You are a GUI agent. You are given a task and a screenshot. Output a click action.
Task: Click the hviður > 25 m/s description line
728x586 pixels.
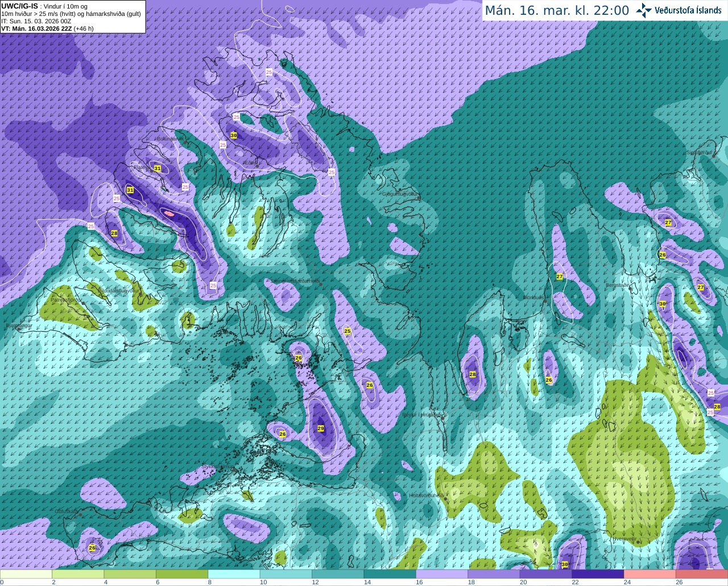(x=71, y=14)
